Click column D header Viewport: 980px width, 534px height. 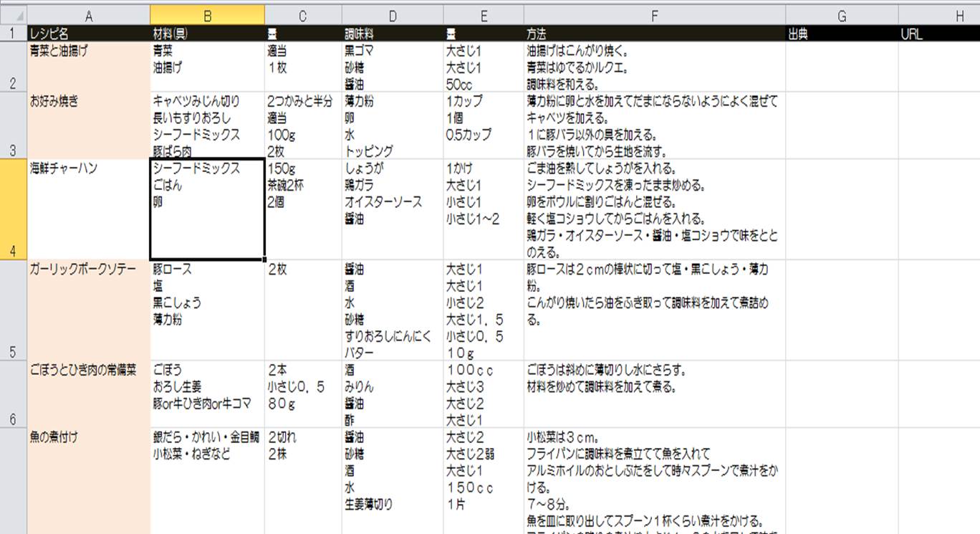point(393,16)
